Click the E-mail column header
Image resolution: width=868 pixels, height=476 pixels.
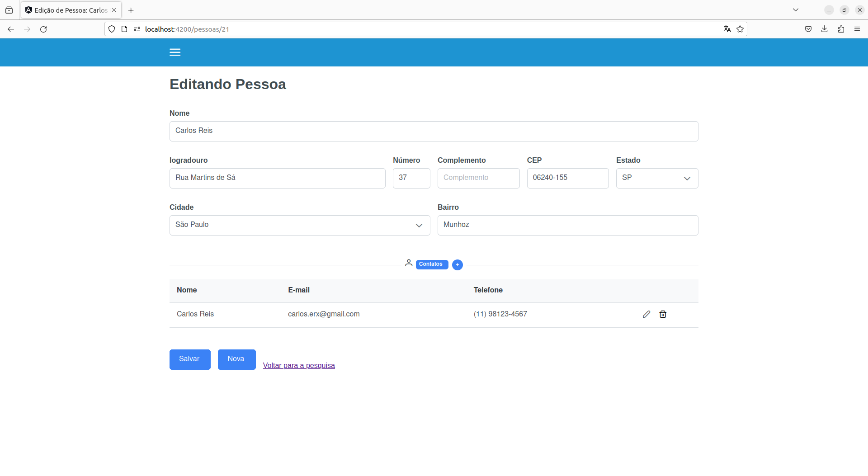click(299, 290)
